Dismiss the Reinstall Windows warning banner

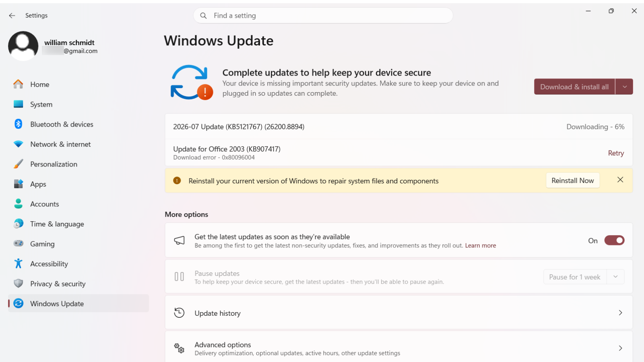coord(620,180)
